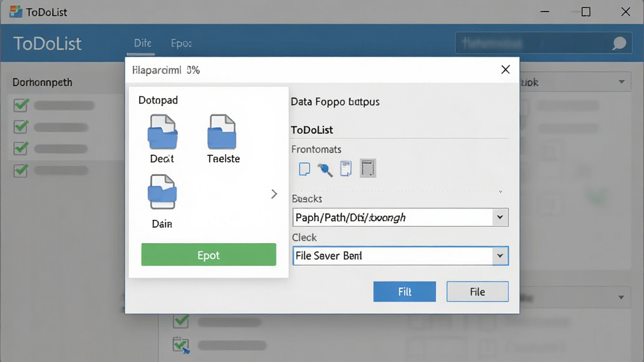This screenshot has width=644, height=362.
Task: Toggle the second checkbox under Dorhonnpeth
Action: 21,127
